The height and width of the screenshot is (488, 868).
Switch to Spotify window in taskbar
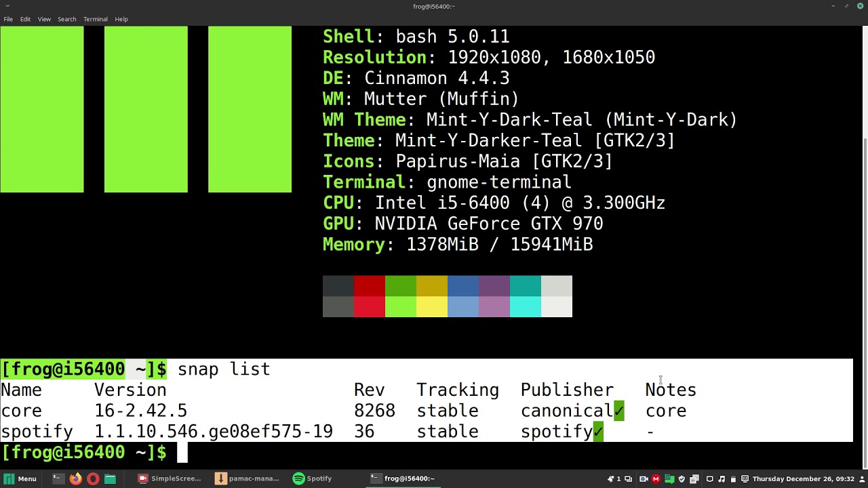(x=313, y=479)
